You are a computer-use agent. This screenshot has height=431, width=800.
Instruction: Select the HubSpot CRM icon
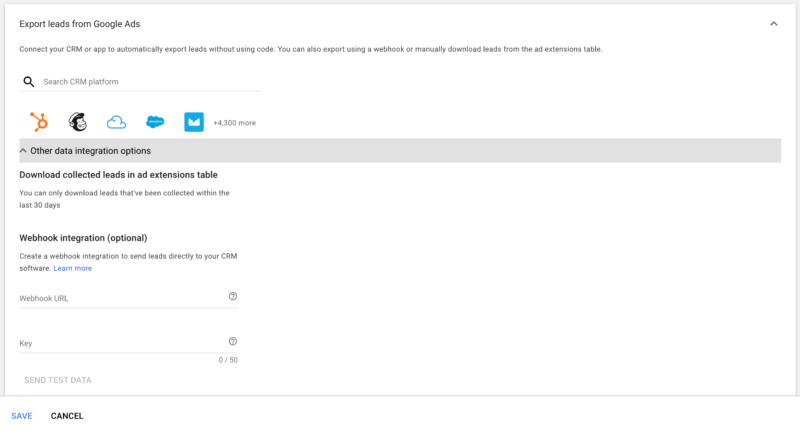[x=39, y=122]
